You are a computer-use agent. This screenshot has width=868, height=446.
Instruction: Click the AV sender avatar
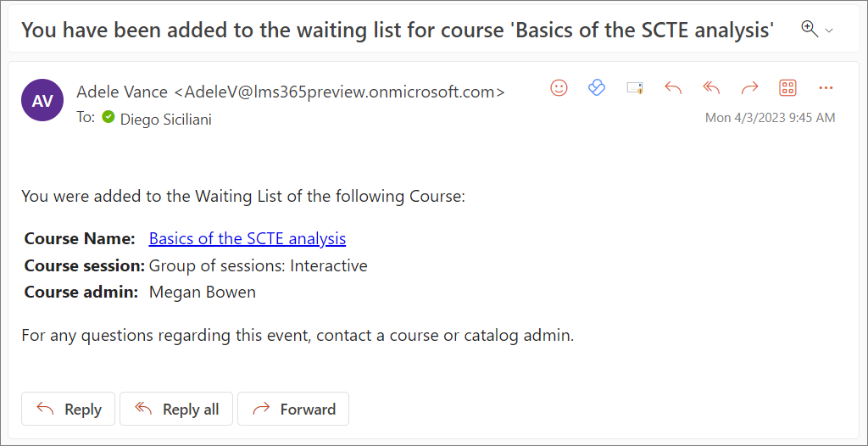pos(42,101)
